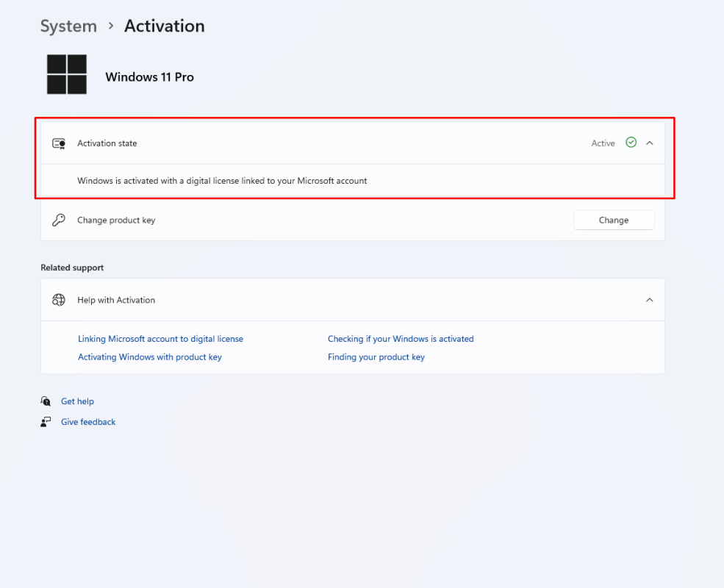Image resolution: width=724 pixels, height=588 pixels.
Task: Collapse the Help with Activation section
Action: click(x=649, y=300)
